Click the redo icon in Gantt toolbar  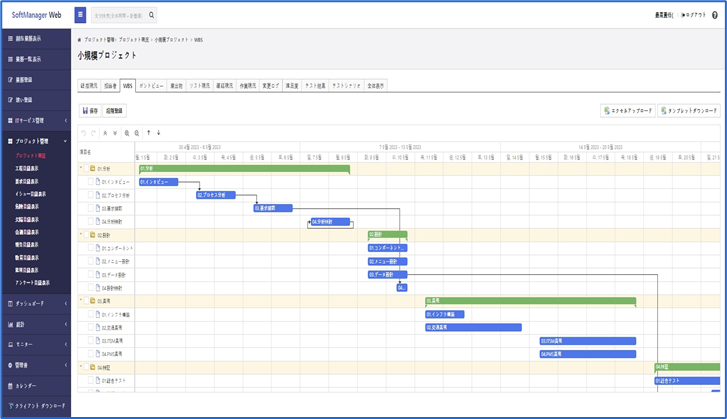94,132
